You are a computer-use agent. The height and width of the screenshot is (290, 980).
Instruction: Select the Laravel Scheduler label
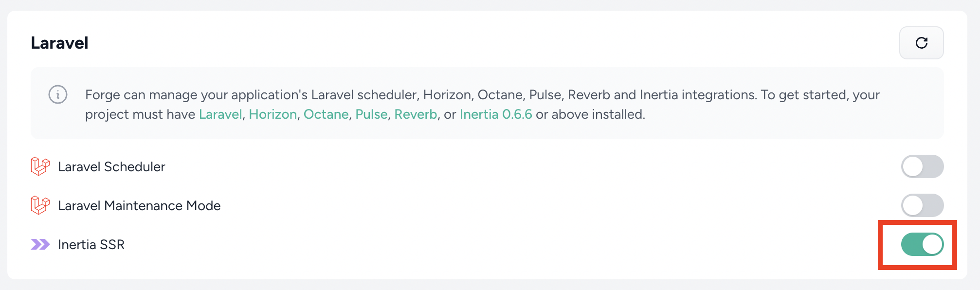tap(111, 167)
